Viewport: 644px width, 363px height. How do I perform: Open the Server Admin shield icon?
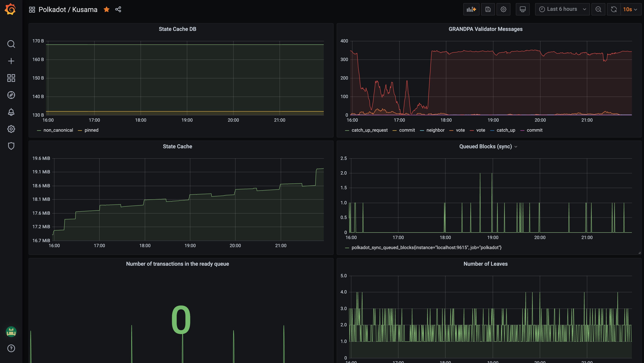point(11,146)
